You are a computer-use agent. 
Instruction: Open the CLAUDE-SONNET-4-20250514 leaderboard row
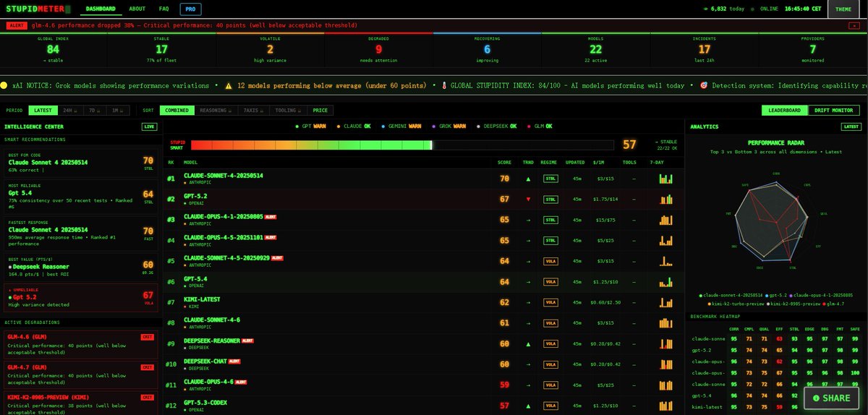click(424, 179)
